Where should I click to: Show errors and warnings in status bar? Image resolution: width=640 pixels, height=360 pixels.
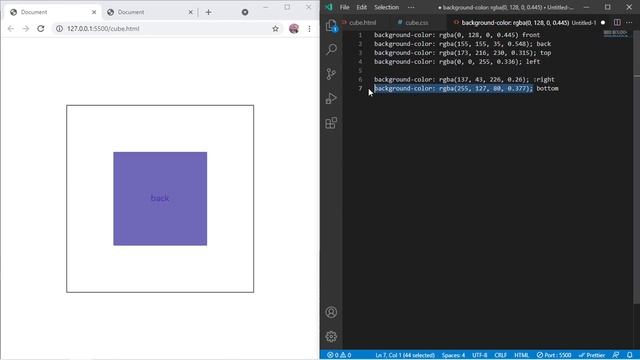[339, 355]
